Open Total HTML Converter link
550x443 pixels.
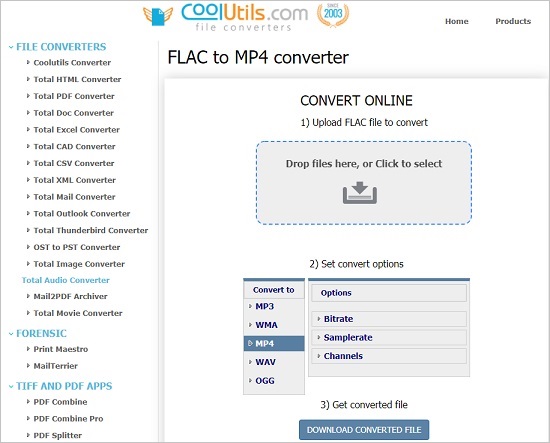[x=77, y=79]
